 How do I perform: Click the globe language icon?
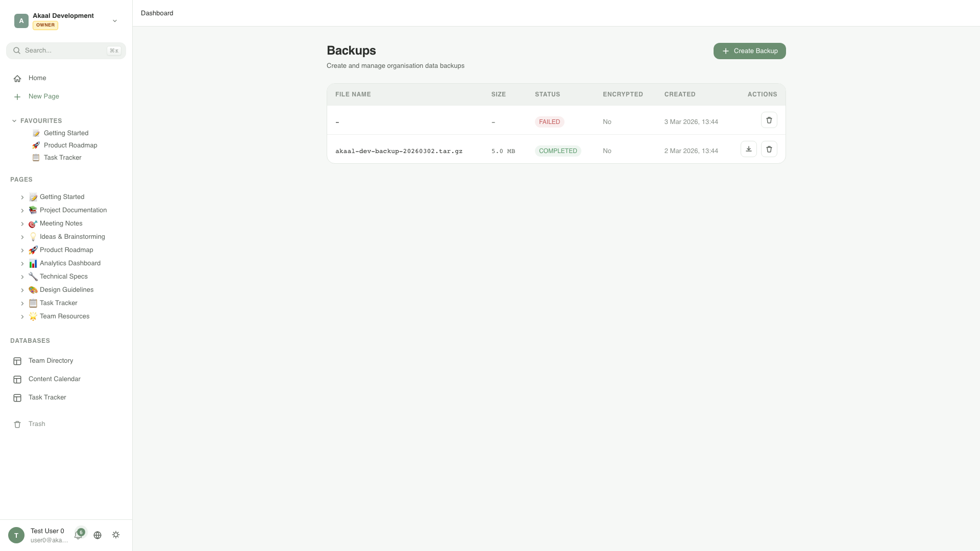coord(97,535)
